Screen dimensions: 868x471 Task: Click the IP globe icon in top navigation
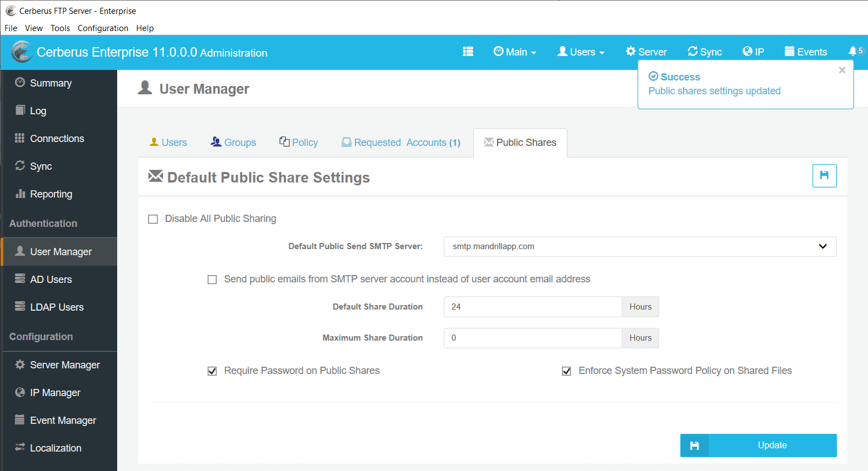point(747,51)
